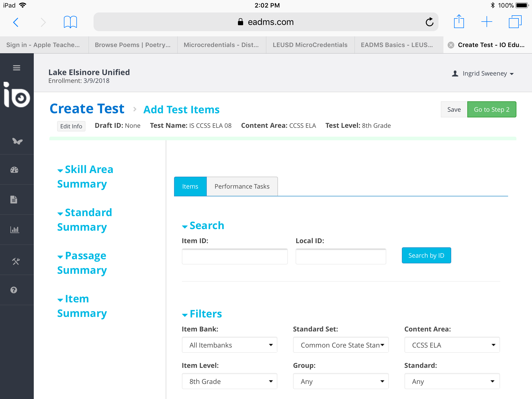Open the help question mark icon

tap(14, 290)
